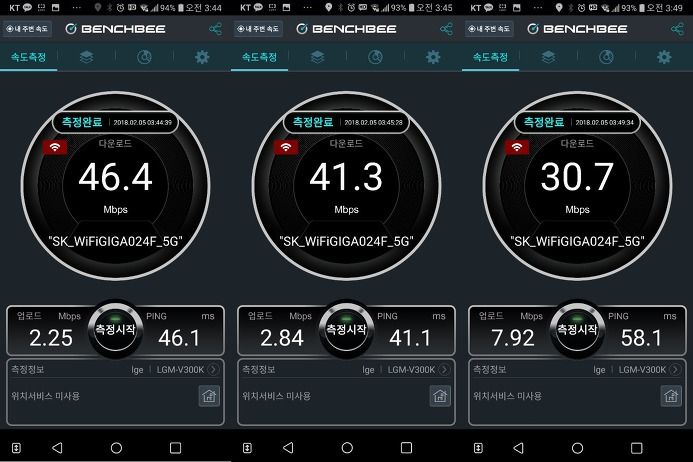Tap Android back button on 46.4 Mbps screen

pos(57,448)
